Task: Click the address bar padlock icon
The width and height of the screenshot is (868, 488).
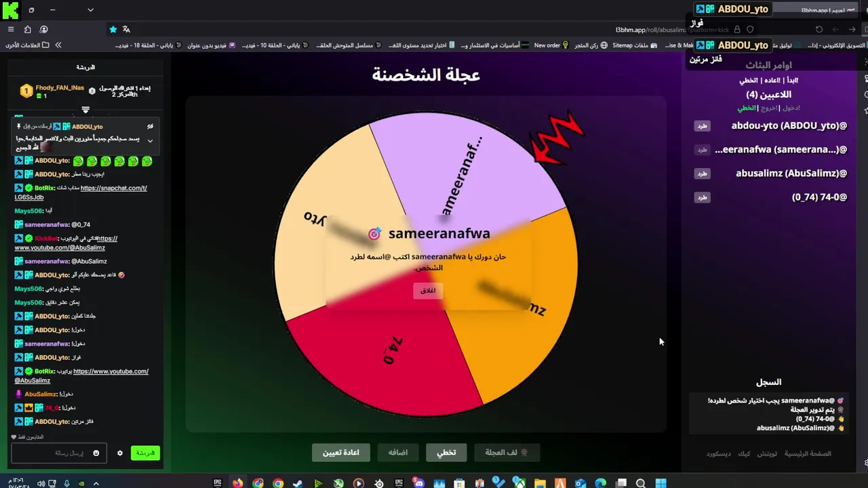Action: point(737,29)
